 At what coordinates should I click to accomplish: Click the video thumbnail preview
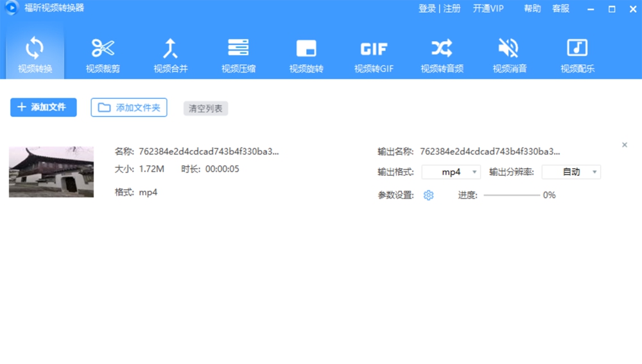pos(51,172)
